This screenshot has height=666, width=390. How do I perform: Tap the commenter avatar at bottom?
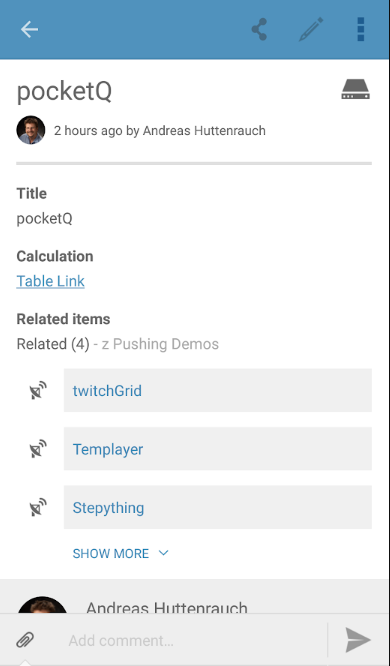pos(42,605)
